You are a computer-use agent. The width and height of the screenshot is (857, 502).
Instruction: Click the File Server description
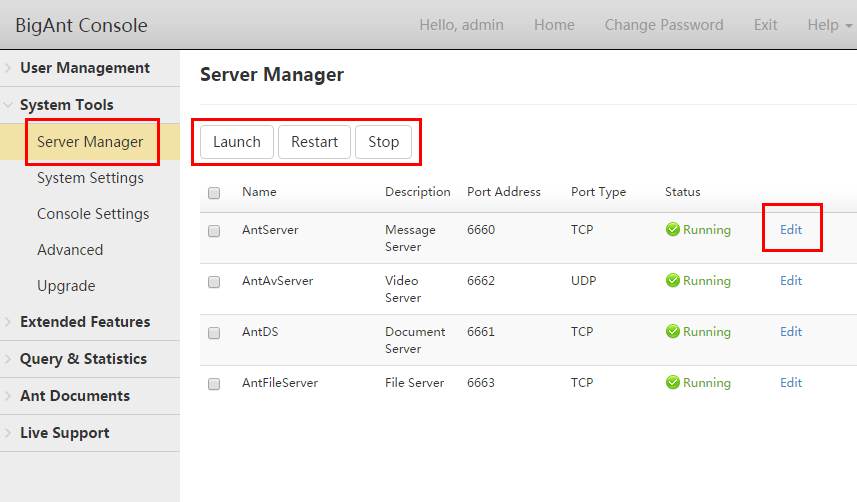pos(414,382)
